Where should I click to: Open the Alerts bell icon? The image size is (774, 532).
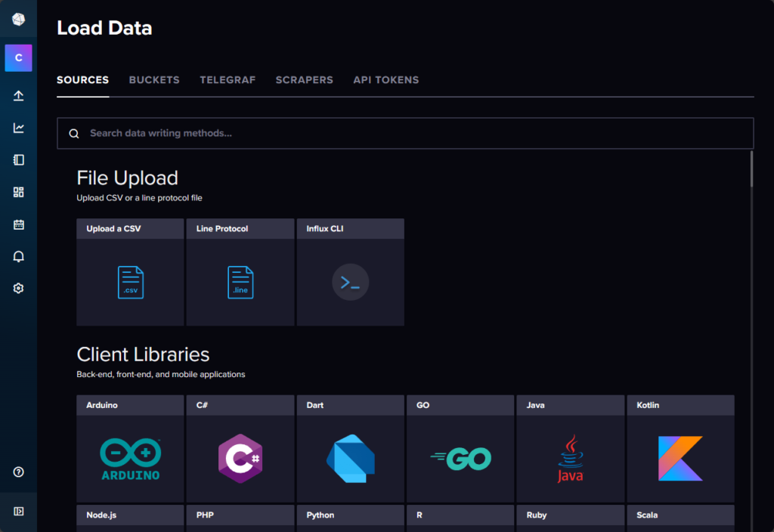click(18, 255)
